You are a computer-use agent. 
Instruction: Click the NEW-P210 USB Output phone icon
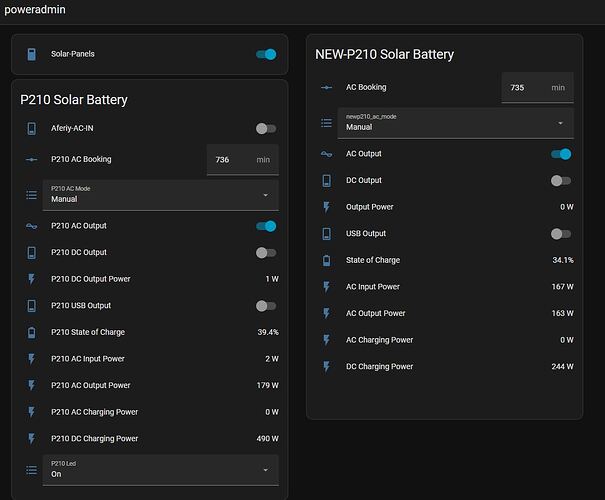point(326,234)
